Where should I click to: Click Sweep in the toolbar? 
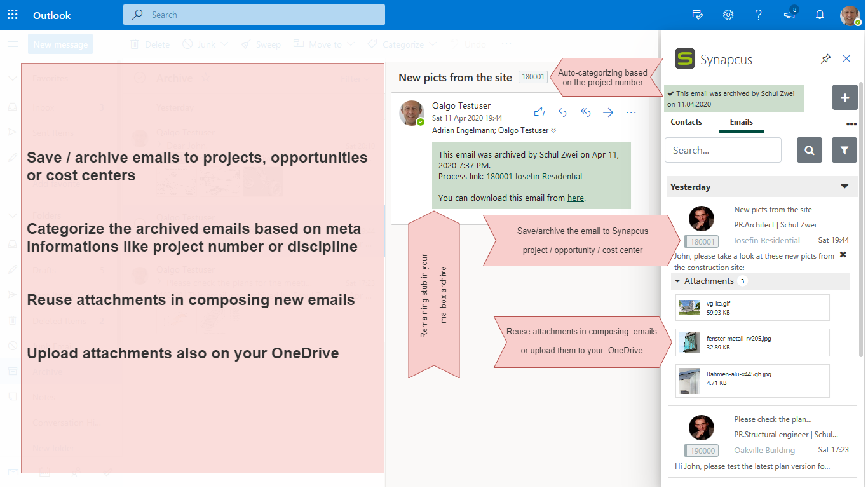[261, 44]
